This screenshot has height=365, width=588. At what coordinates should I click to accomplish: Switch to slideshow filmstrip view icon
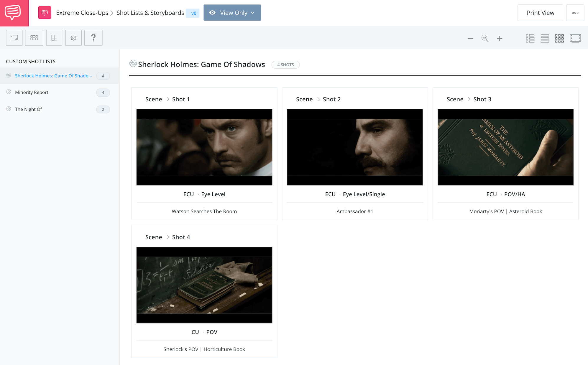click(575, 39)
